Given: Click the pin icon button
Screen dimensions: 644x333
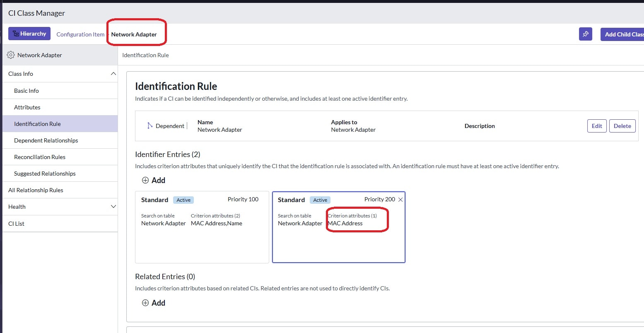Looking at the screenshot, I should click(x=586, y=34).
